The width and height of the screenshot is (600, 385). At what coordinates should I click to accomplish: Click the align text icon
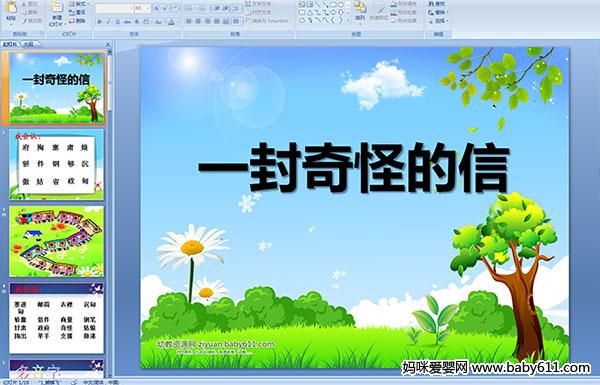point(248,12)
